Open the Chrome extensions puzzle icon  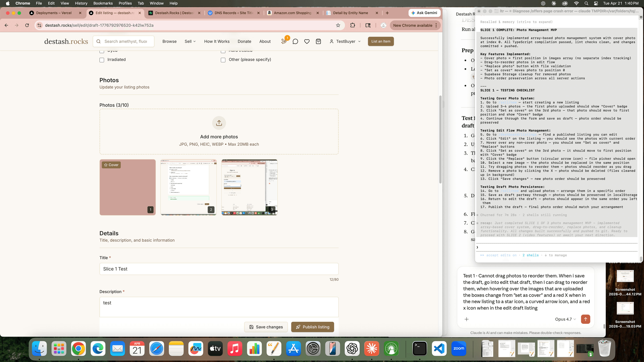(x=353, y=25)
